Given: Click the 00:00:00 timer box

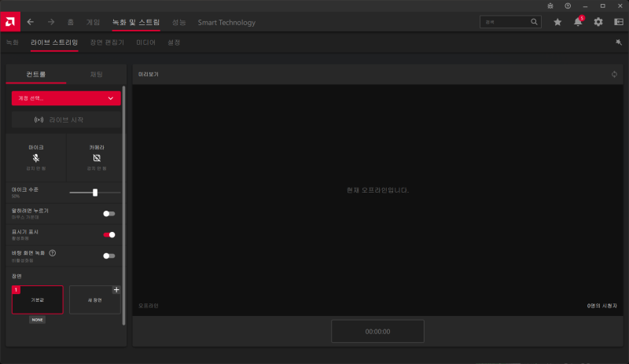Looking at the screenshot, I should [377, 332].
